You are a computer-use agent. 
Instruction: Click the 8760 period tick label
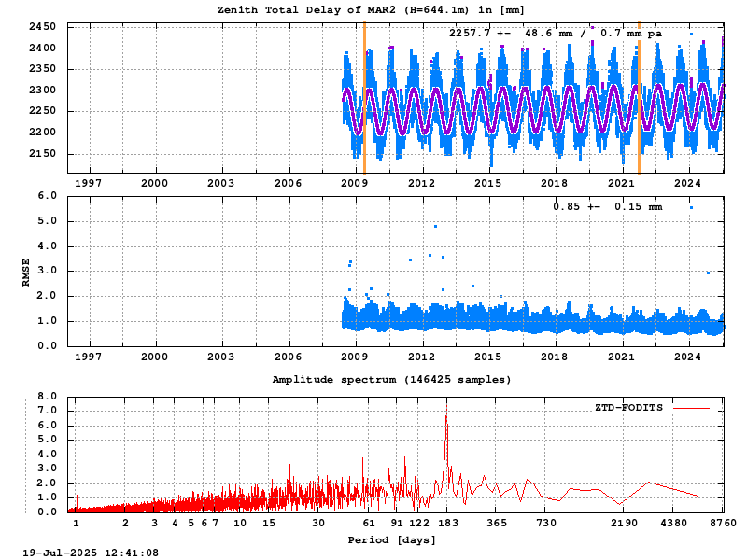click(723, 523)
